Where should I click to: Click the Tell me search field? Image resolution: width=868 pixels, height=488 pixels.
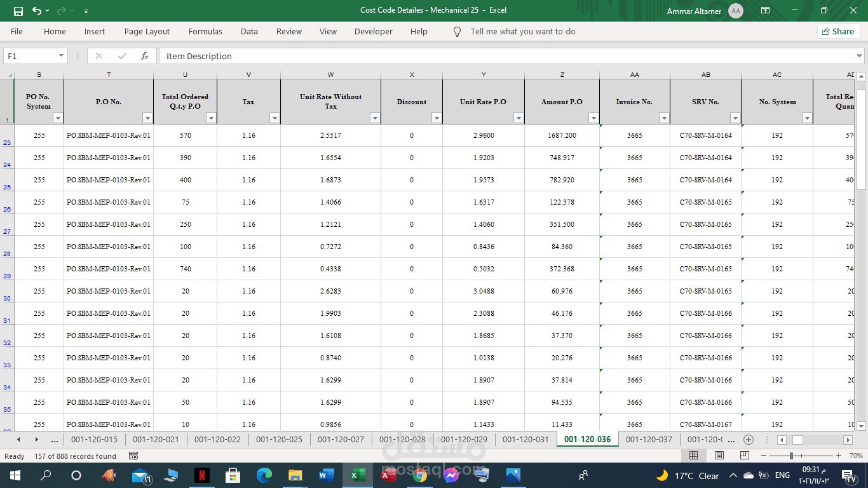522,31
